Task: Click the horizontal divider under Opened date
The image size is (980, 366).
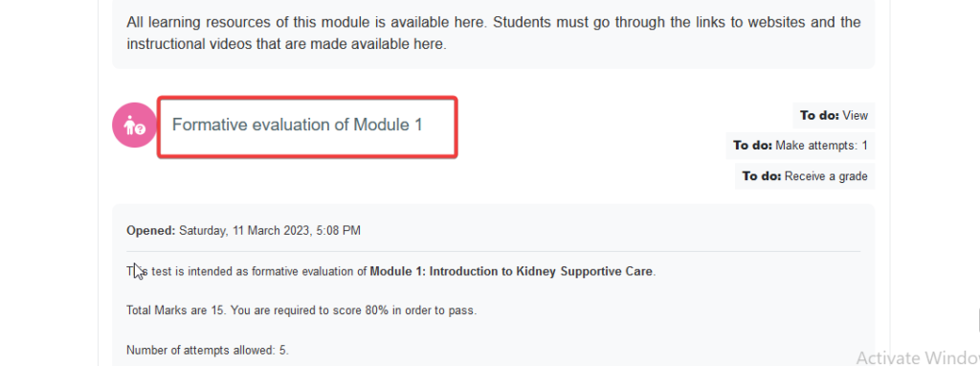Action: point(493,252)
